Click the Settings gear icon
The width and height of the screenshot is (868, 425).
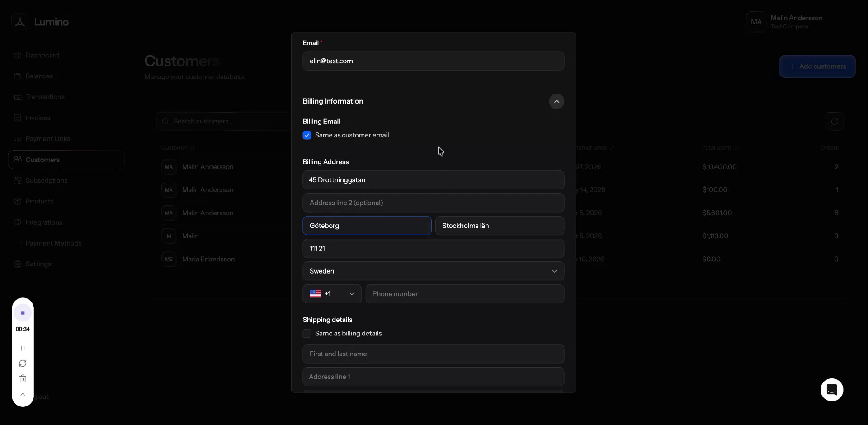tap(18, 264)
